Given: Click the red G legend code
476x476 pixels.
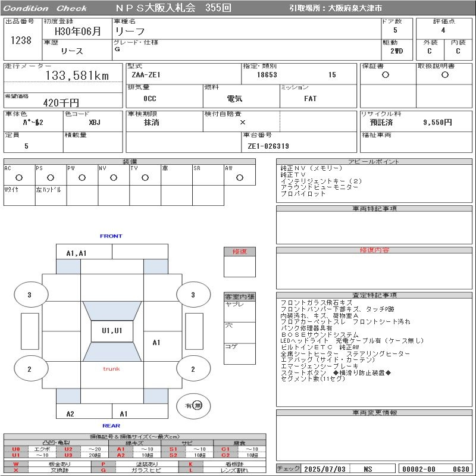Looking at the screenshot, I should (103, 470).
